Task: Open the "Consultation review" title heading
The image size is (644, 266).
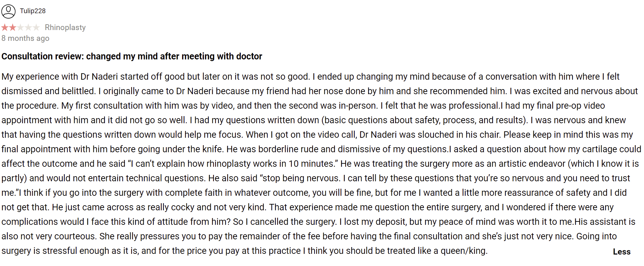Action: click(131, 56)
